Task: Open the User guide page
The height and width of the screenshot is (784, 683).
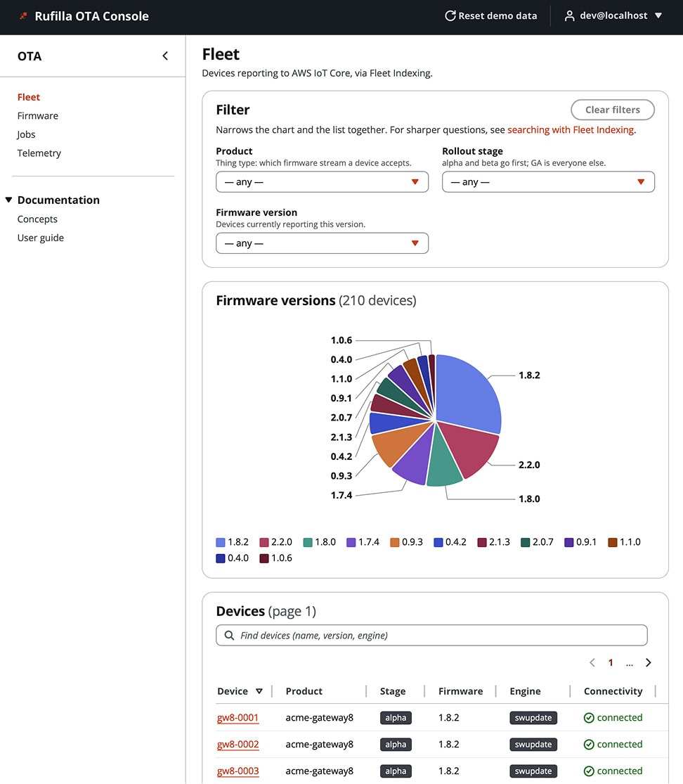Action: 41,238
